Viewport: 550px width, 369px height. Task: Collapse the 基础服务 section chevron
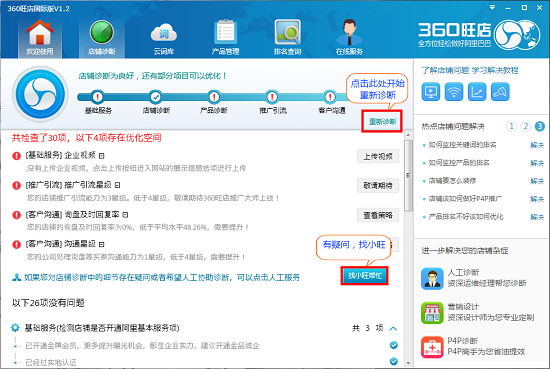pyautogui.click(x=393, y=328)
